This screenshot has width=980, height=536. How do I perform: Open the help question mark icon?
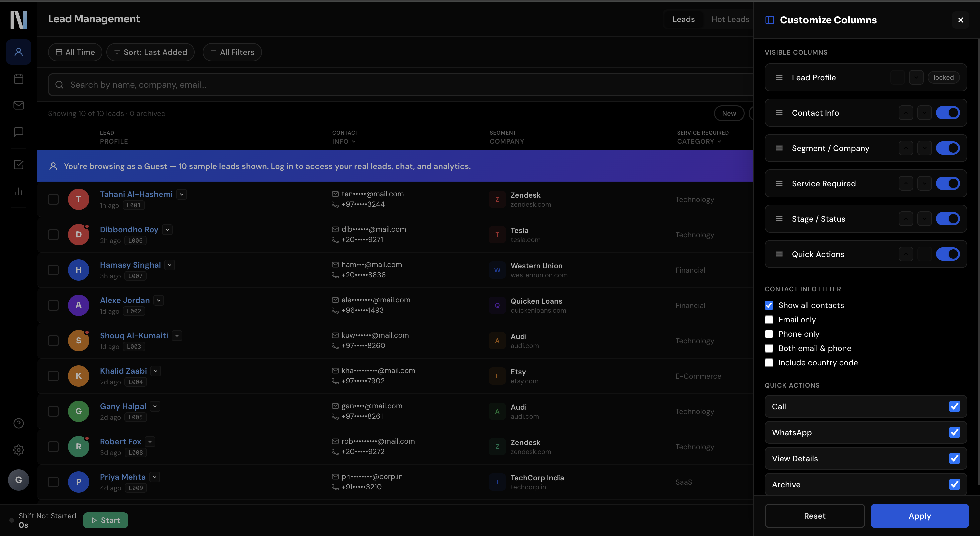(x=19, y=423)
